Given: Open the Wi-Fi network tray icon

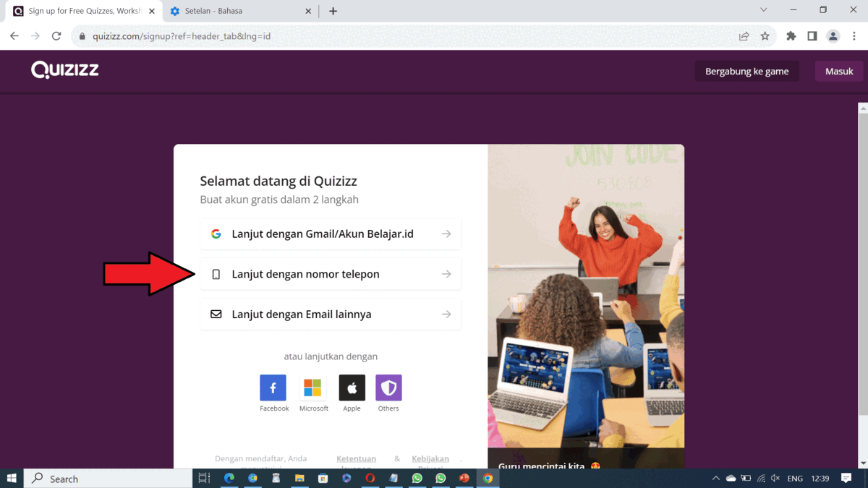Looking at the screenshot, I should click(x=761, y=479).
